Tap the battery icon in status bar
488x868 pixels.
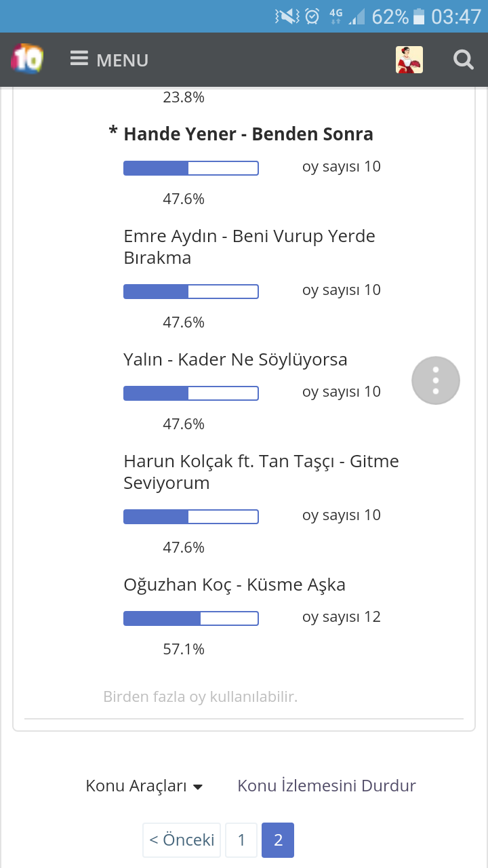[x=419, y=16]
